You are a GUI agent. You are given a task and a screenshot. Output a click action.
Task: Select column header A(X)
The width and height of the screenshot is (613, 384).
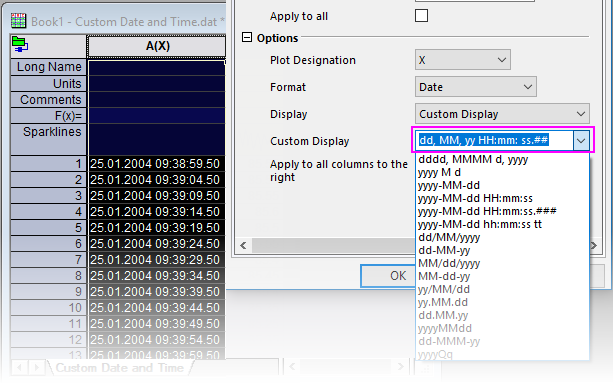pos(157,46)
